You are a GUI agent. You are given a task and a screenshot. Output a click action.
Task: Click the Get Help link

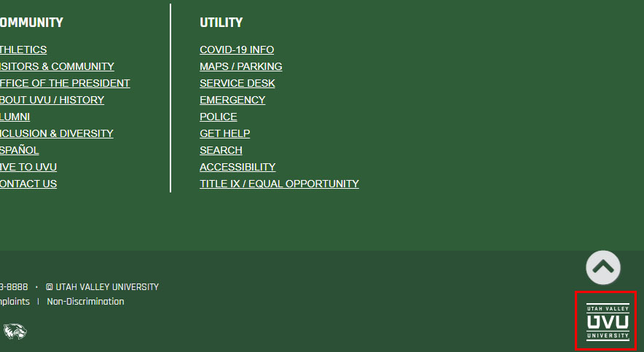(224, 133)
